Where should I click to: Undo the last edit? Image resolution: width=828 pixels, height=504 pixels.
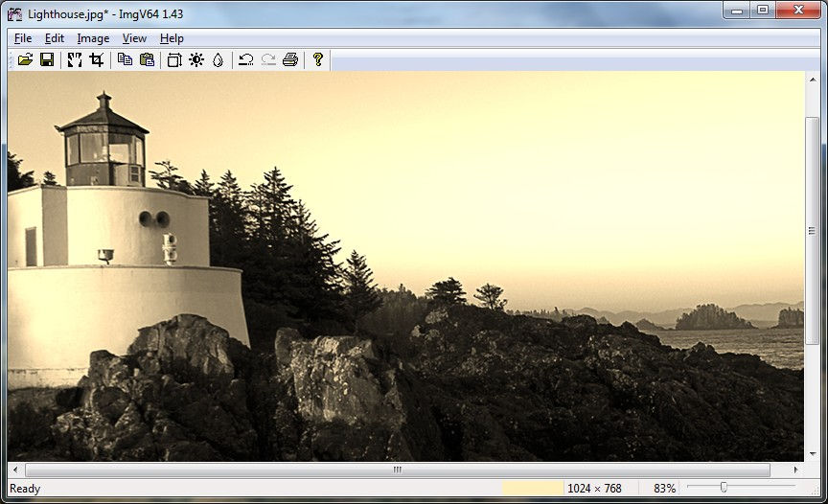click(x=245, y=59)
